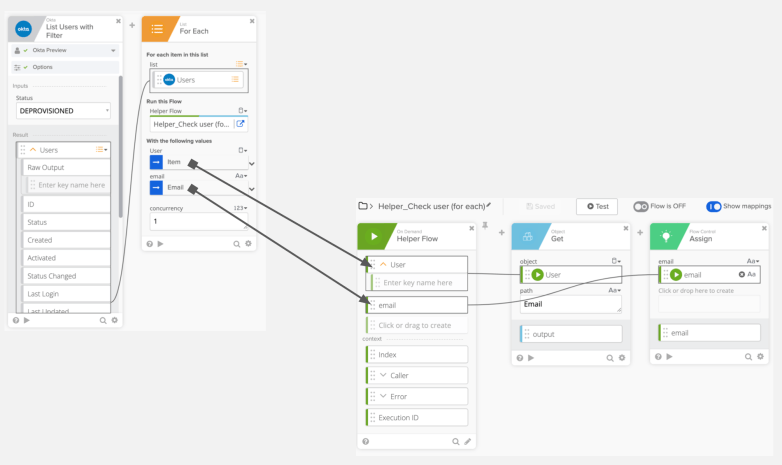Click the folder icon in the flow breadcrumb

pos(364,206)
